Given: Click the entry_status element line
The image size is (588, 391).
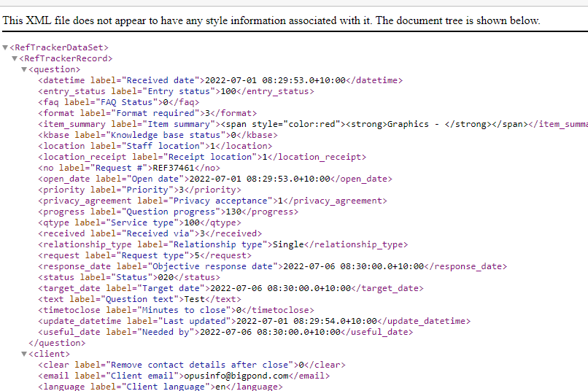Looking at the screenshot, I should click(x=176, y=91).
